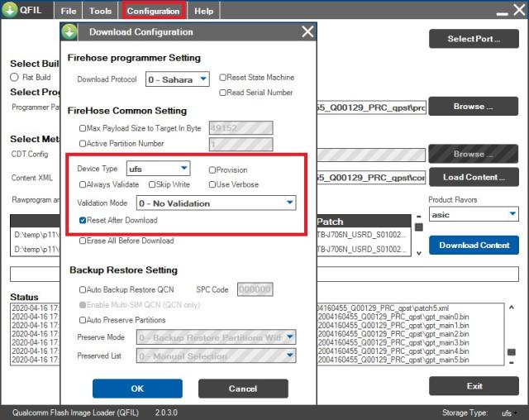Enable Read Serial Number checkbox
Viewport: 529px width, 420px height.
222,93
